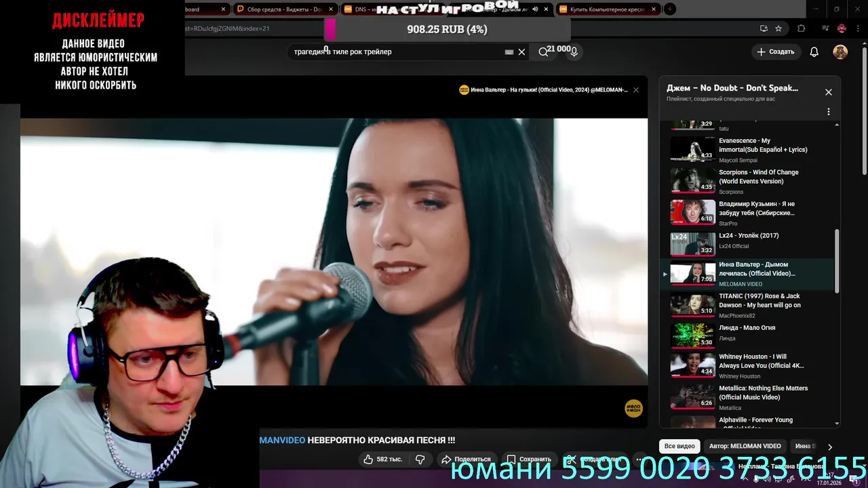The height and width of the screenshot is (488, 868).
Task: Open taskbar notification center icon
Action: coord(856,479)
